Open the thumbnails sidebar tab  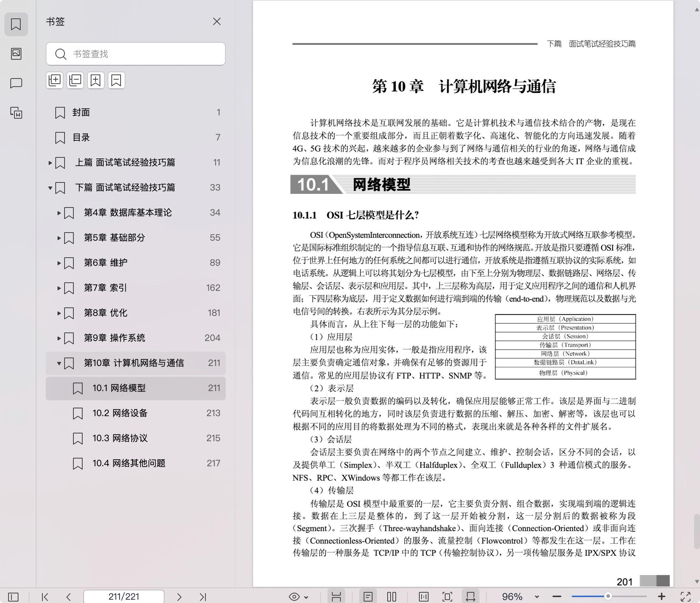click(x=16, y=54)
